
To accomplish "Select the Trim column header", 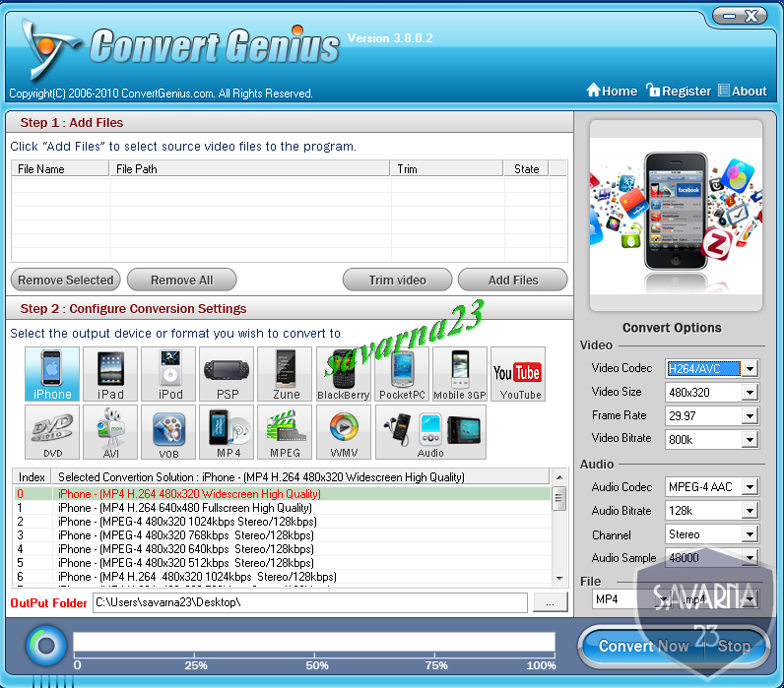I will tap(446, 169).
